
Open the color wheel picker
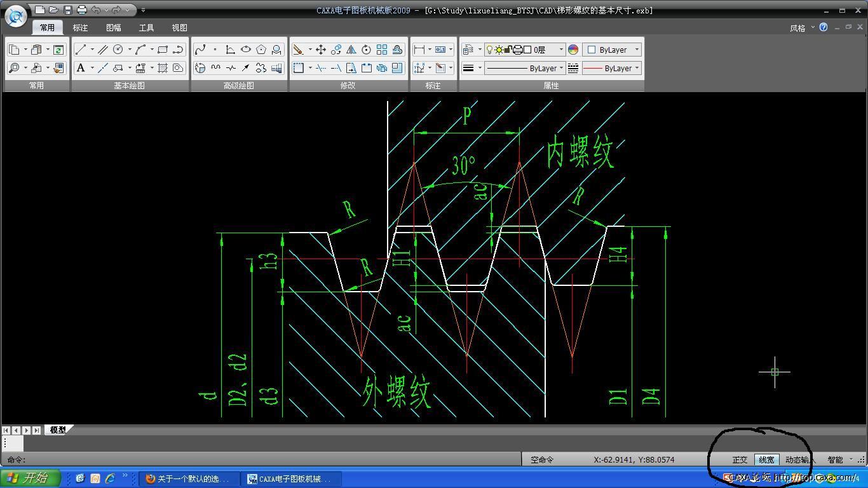573,50
